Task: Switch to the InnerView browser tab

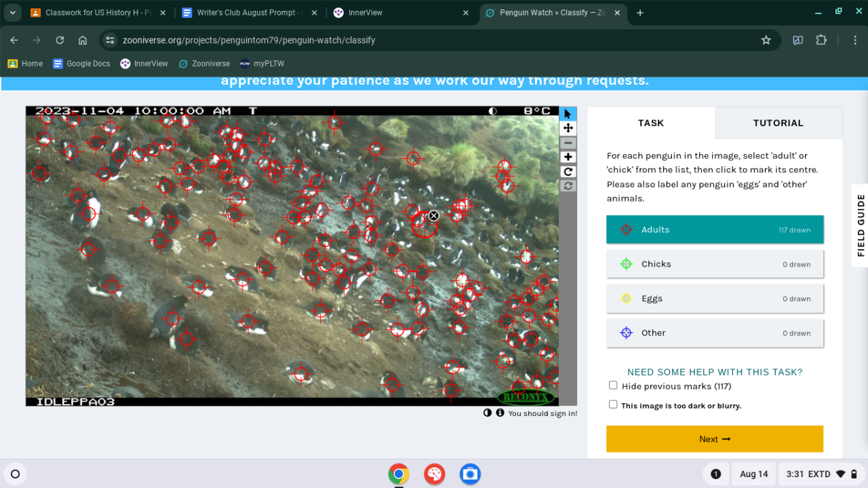Action: (402, 13)
